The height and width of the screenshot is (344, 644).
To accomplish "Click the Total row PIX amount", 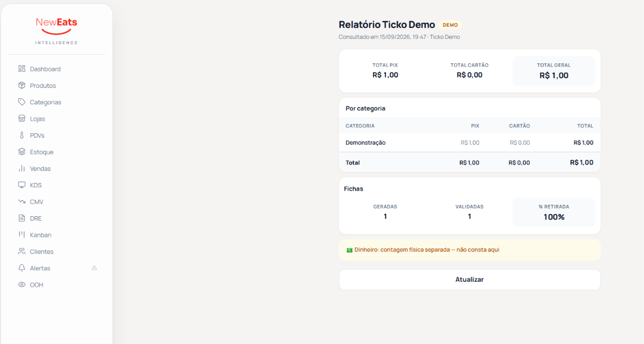I will (x=469, y=163).
